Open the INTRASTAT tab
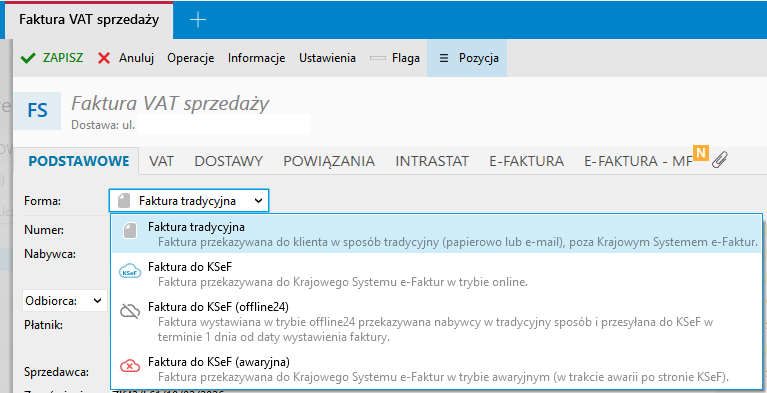Viewport: 767px width, 393px height. click(x=432, y=161)
